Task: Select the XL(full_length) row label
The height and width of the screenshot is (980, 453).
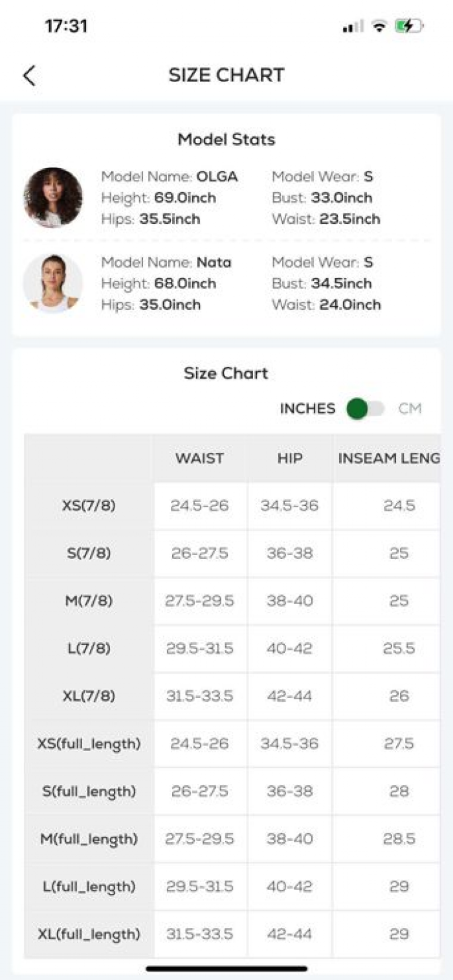Action: [89, 934]
